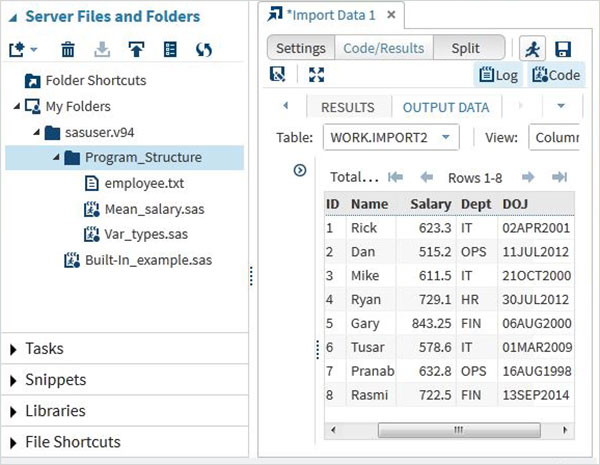
Task: Toggle the Log button
Action: click(498, 75)
